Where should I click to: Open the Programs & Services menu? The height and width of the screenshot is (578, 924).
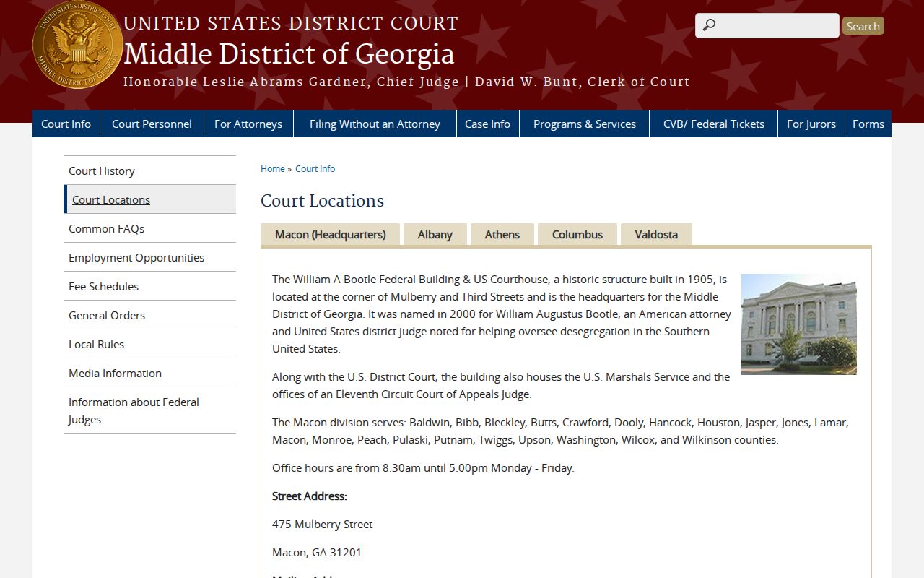tap(585, 124)
